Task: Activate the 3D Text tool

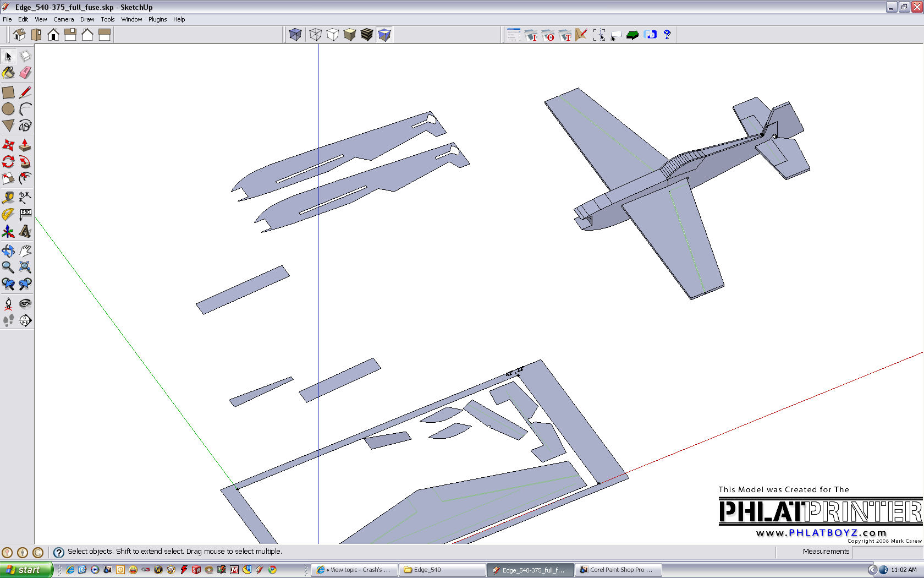Action: coord(25,231)
